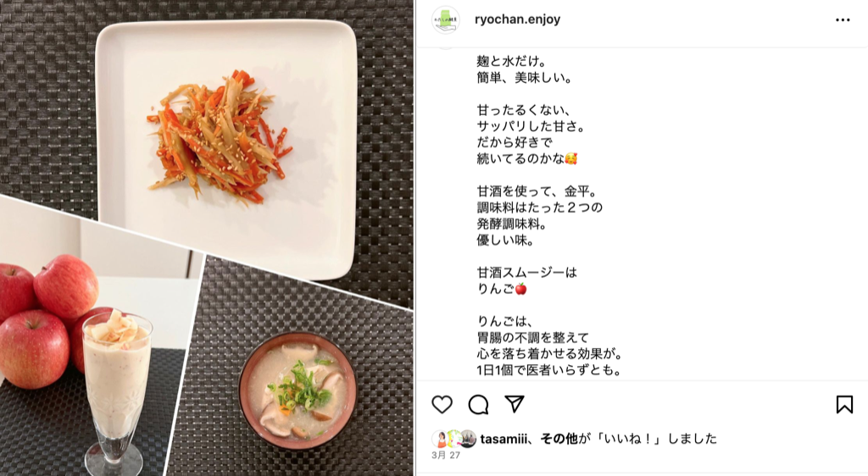Click the caption line 甘酒スムージーは
The height and width of the screenshot is (476, 868).
coord(526,273)
